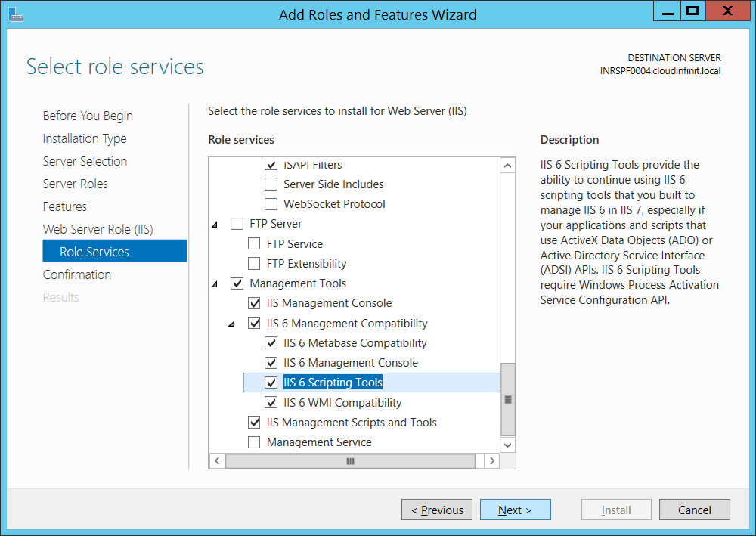
Task: Collapse IIS 6 Management Compatibility node
Action: (233, 324)
